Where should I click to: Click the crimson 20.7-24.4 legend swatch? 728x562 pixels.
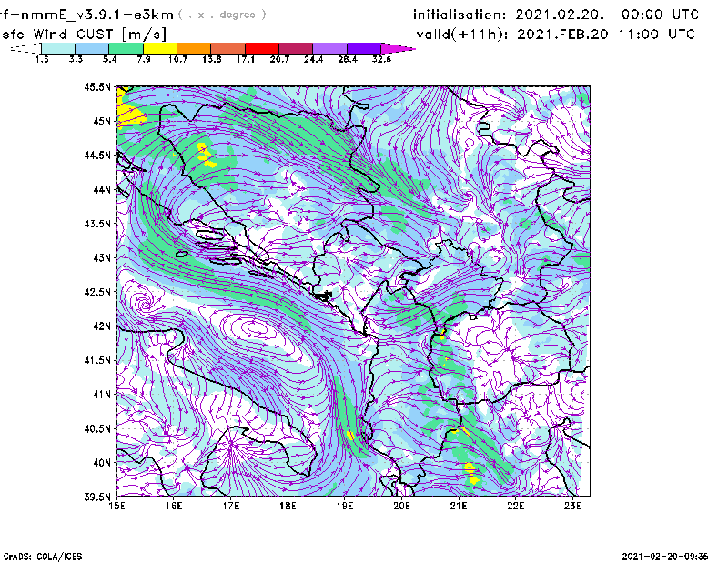296,48
